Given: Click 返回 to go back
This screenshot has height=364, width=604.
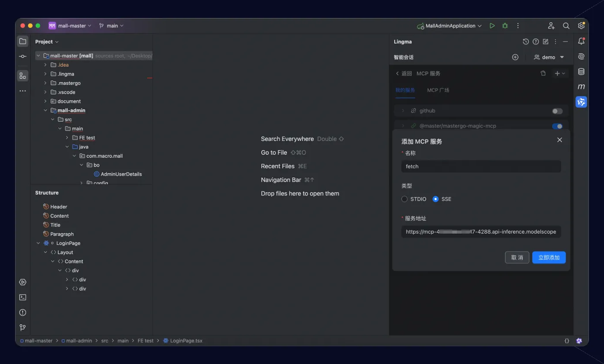Looking at the screenshot, I should (403, 73).
